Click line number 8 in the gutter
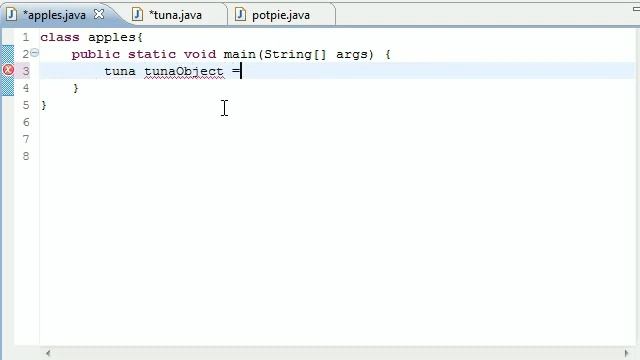The height and width of the screenshot is (360, 640). [x=26, y=156]
